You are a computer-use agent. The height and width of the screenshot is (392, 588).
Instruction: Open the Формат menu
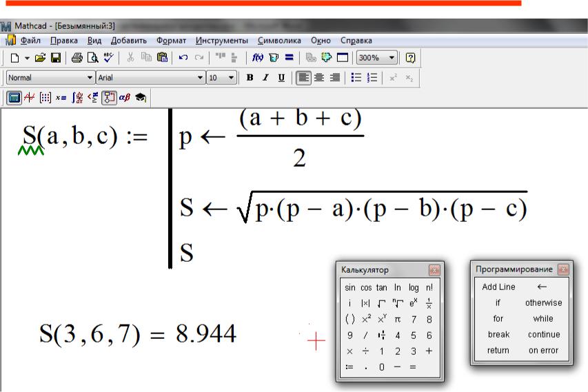171,41
